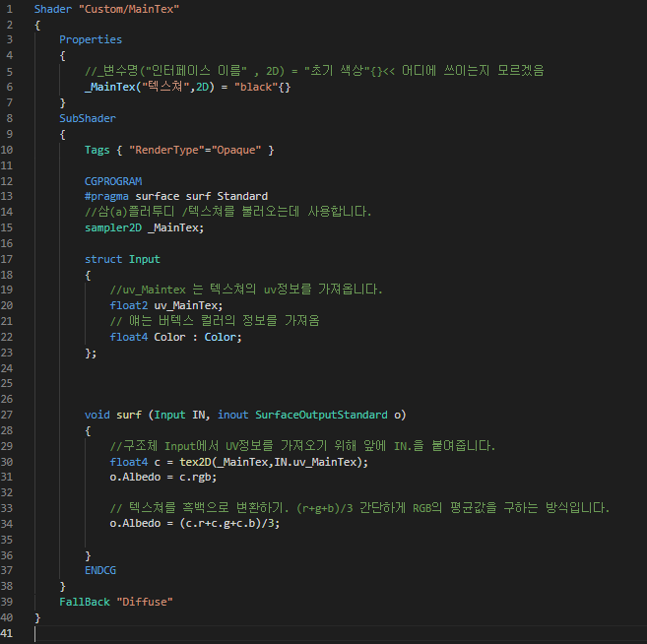Select the "Custom/MainTex" string on line 1
The width and height of the screenshot is (647, 644).
(x=129, y=9)
